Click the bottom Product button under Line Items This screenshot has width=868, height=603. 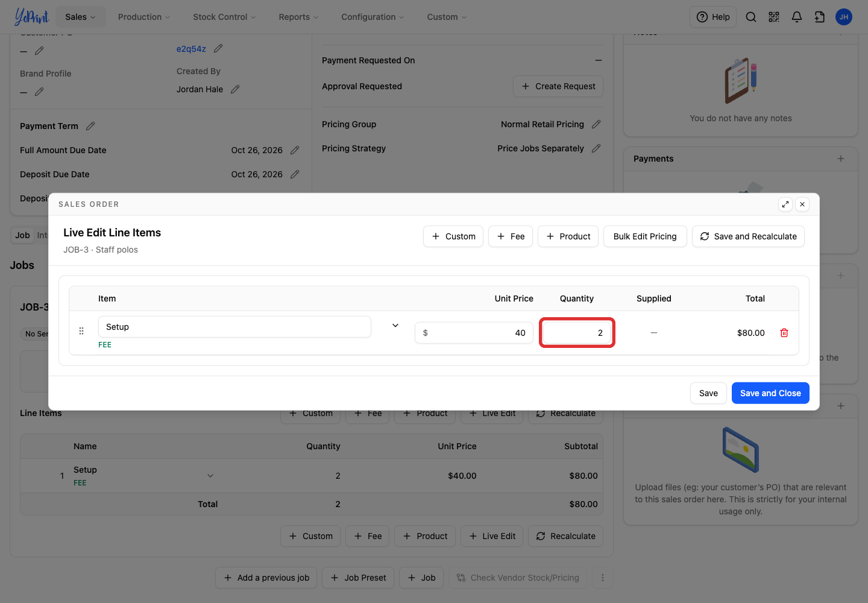coord(425,536)
